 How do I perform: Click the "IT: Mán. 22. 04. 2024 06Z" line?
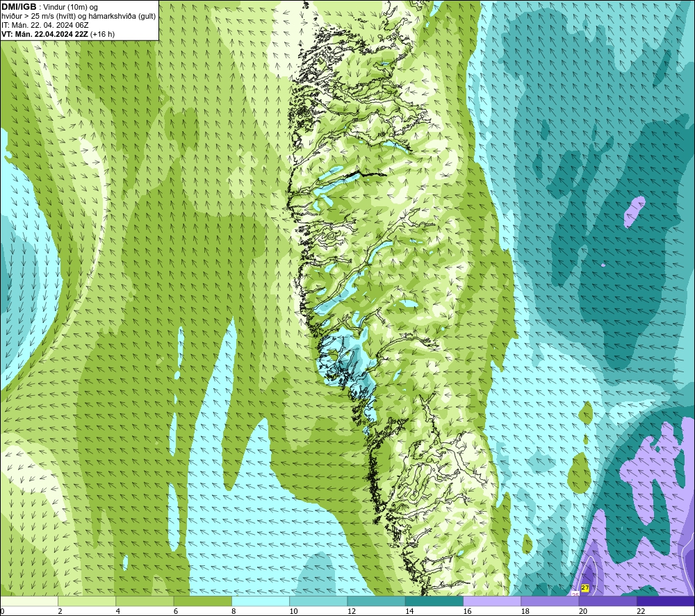click(x=44, y=25)
